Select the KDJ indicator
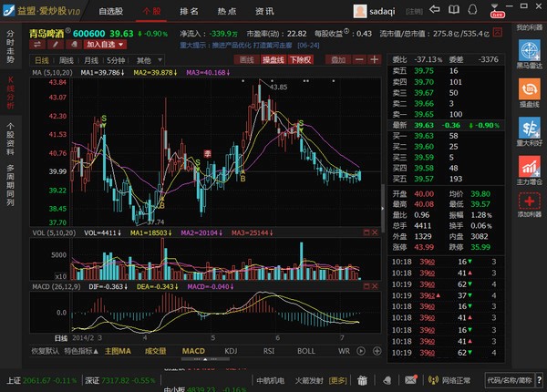 click(231, 351)
